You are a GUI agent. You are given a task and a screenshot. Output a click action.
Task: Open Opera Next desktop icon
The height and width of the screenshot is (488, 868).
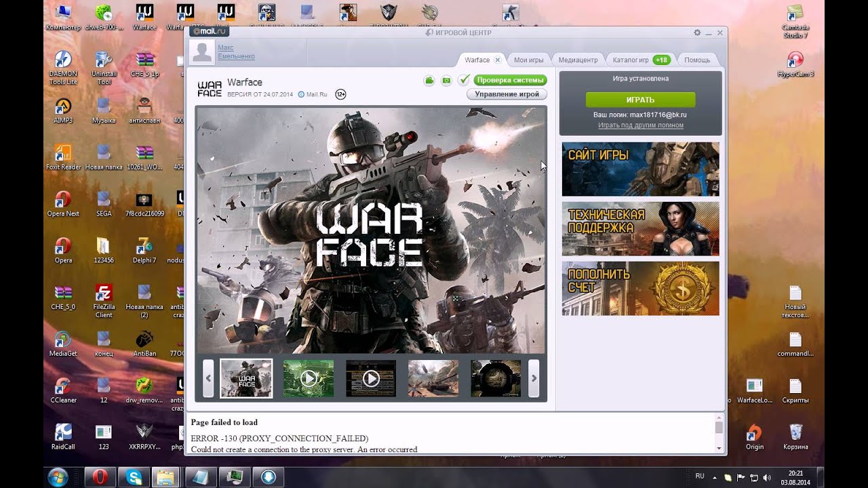63,204
